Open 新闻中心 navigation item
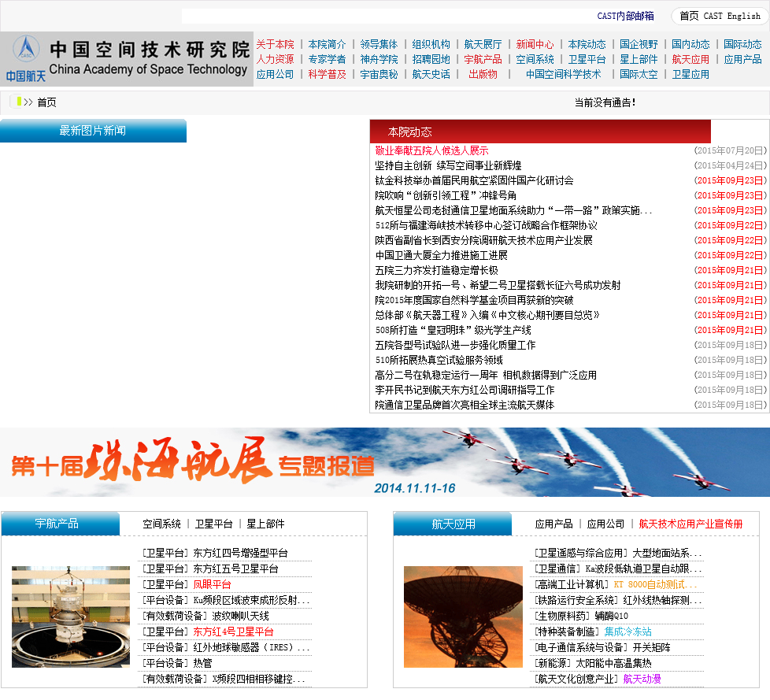 click(535, 45)
